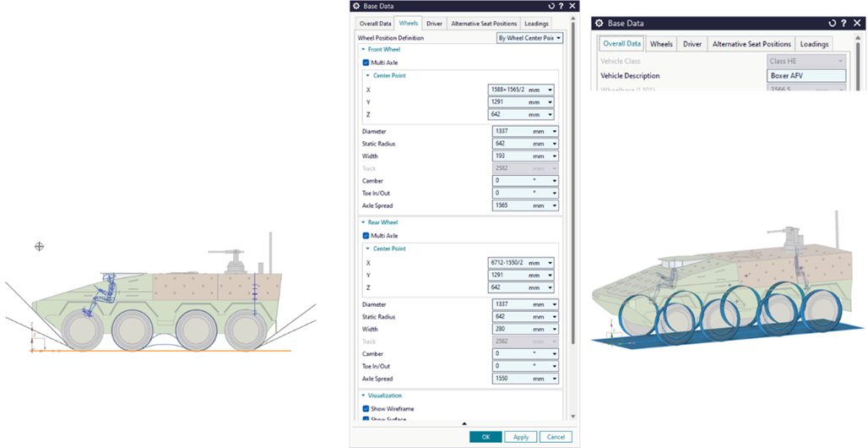Switch to the Driver tab in the Wheels dialog
868x448 pixels.
pyautogui.click(x=435, y=24)
